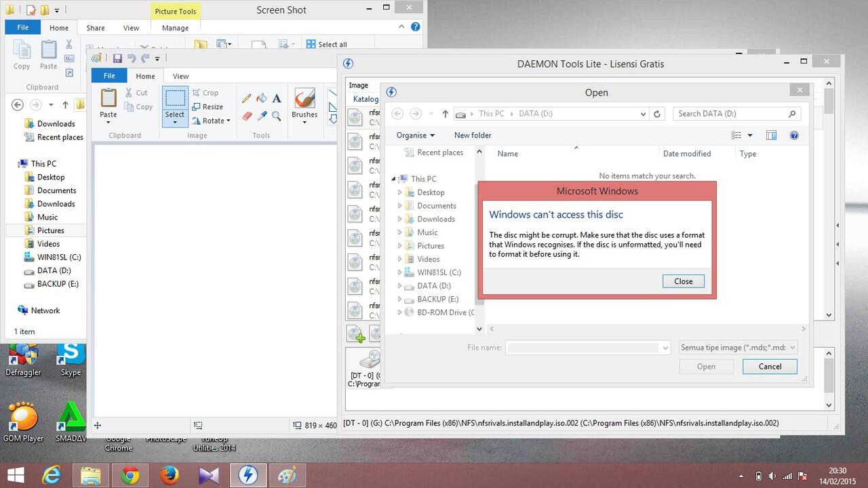The image size is (868, 488).
Task: Click Back arrow in Open dialog
Action: point(398,114)
